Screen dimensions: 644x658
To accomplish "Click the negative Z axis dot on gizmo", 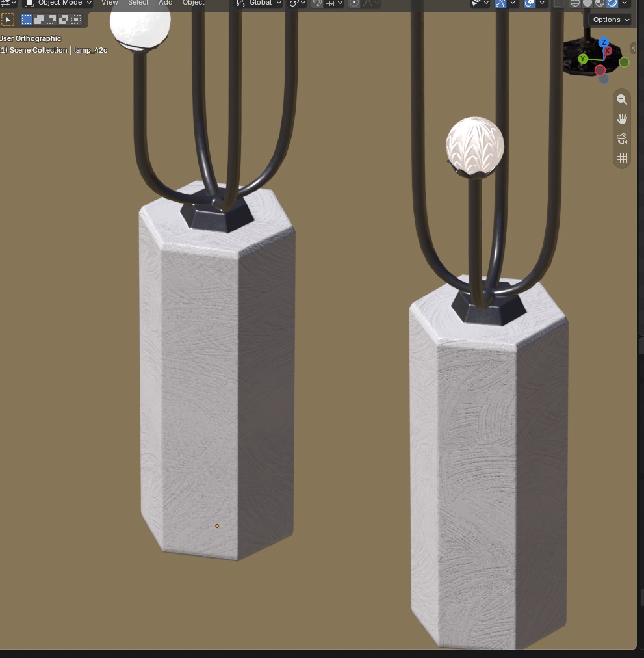I will (603, 79).
